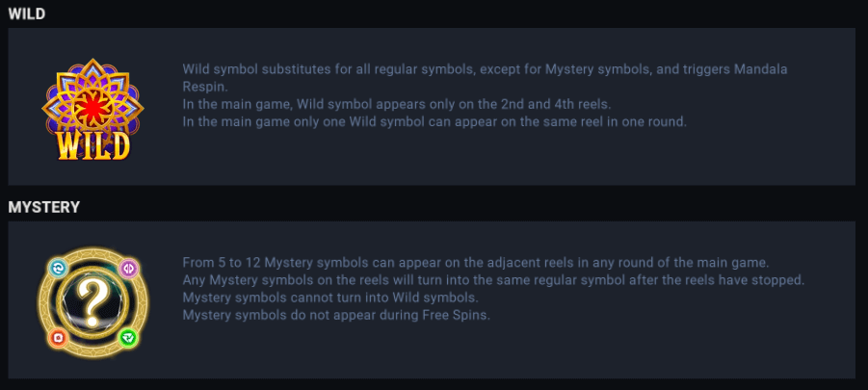
Task: Click the 'do not appear during Free Spins' line
Action: [x=336, y=315]
